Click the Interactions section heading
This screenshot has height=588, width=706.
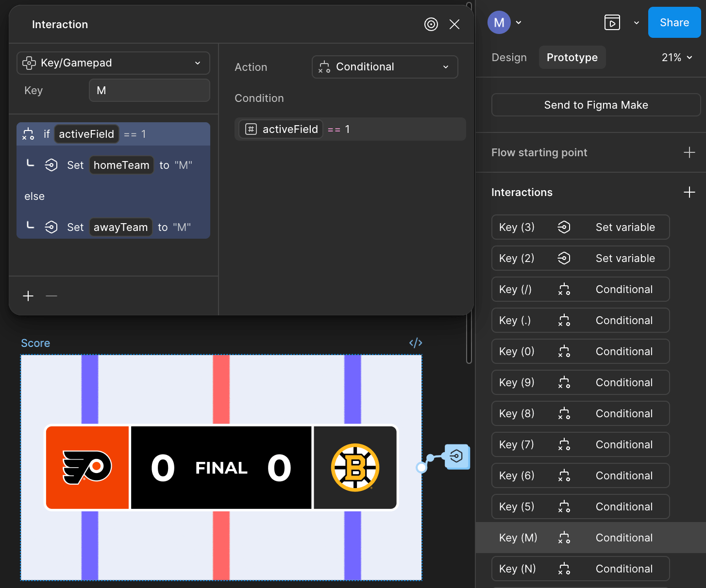coord(522,192)
